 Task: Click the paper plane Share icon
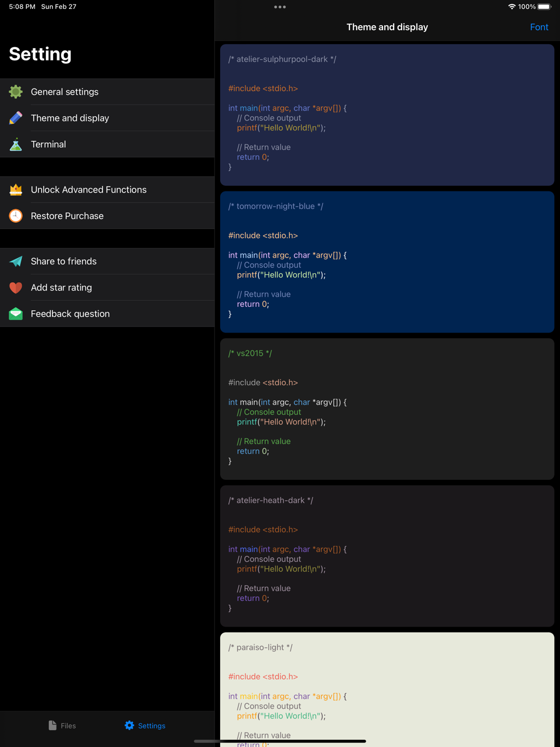pyautogui.click(x=16, y=262)
